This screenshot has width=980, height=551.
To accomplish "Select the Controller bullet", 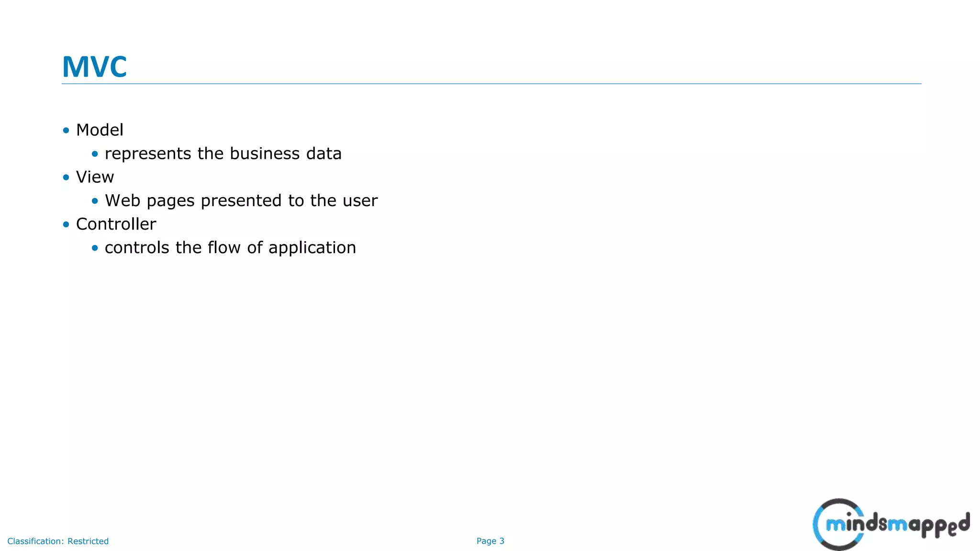I will pyautogui.click(x=116, y=224).
